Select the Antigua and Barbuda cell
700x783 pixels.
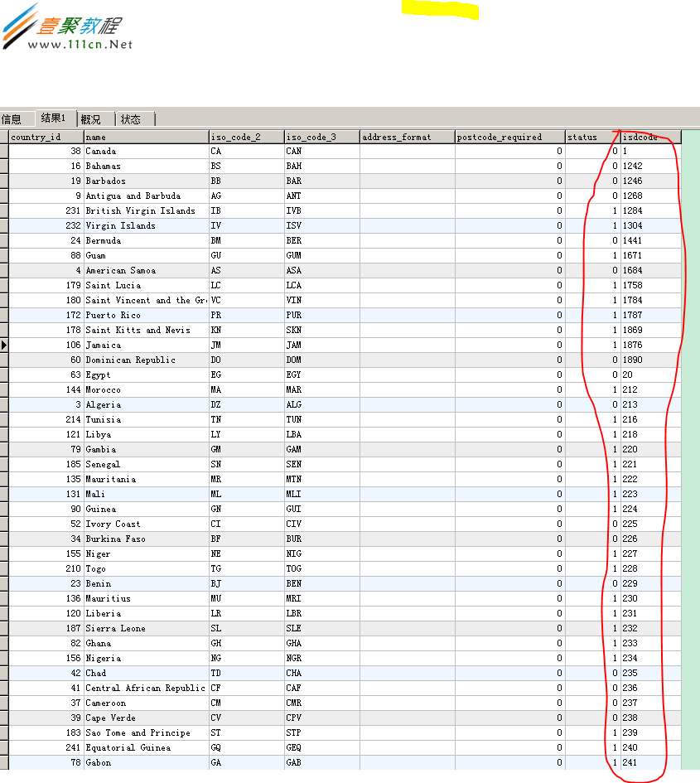tap(147, 196)
